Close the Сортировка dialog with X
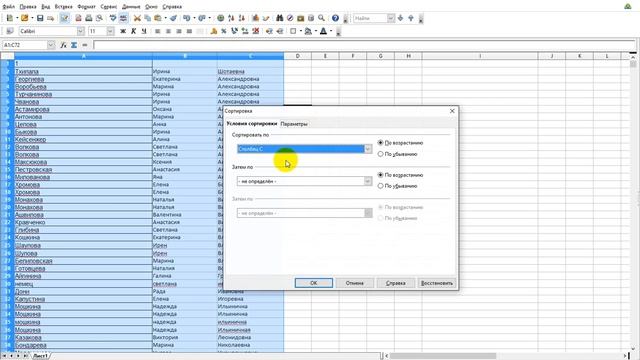 coord(452,111)
